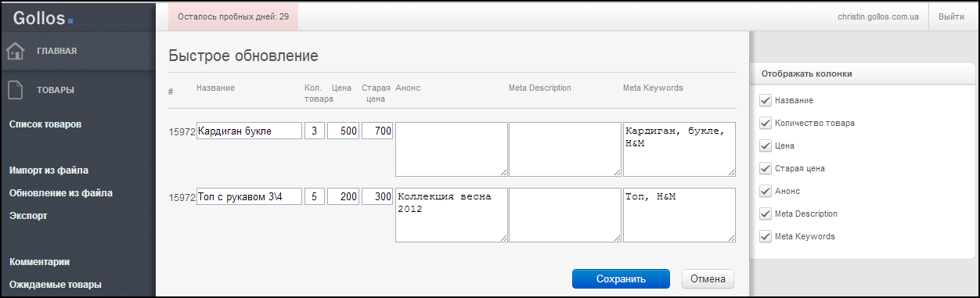Click the Выйти logout link
This screenshot has width=980, height=298.
[x=951, y=16]
